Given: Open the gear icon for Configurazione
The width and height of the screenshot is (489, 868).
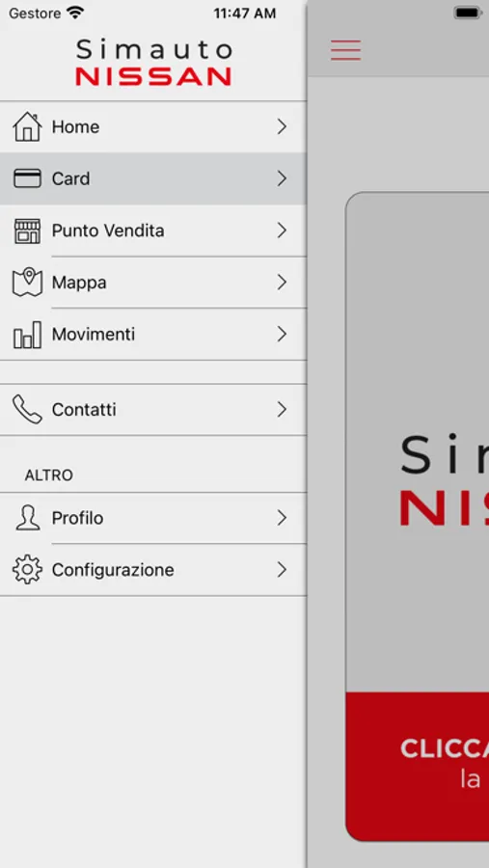Looking at the screenshot, I should pos(27,570).
